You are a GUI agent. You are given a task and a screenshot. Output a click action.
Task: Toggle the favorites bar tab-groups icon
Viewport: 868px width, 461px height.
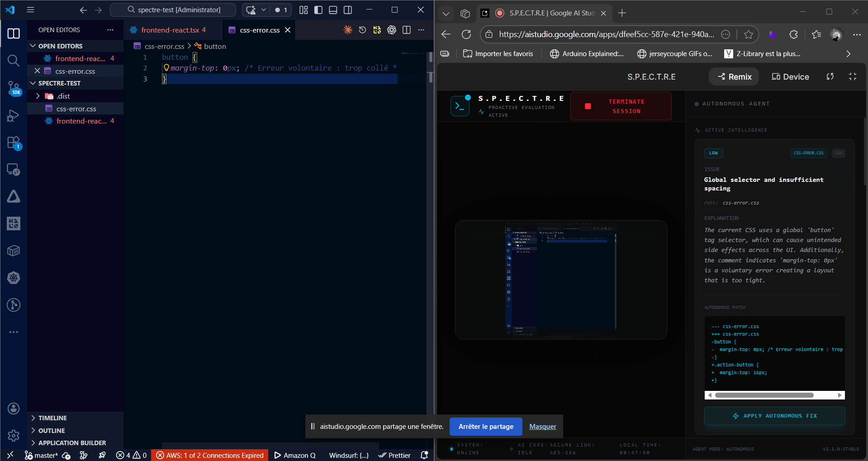point(445,54)
